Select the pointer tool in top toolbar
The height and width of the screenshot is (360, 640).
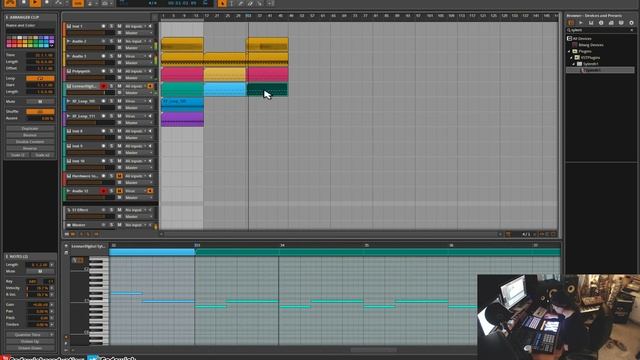click(x=222, y=3)
